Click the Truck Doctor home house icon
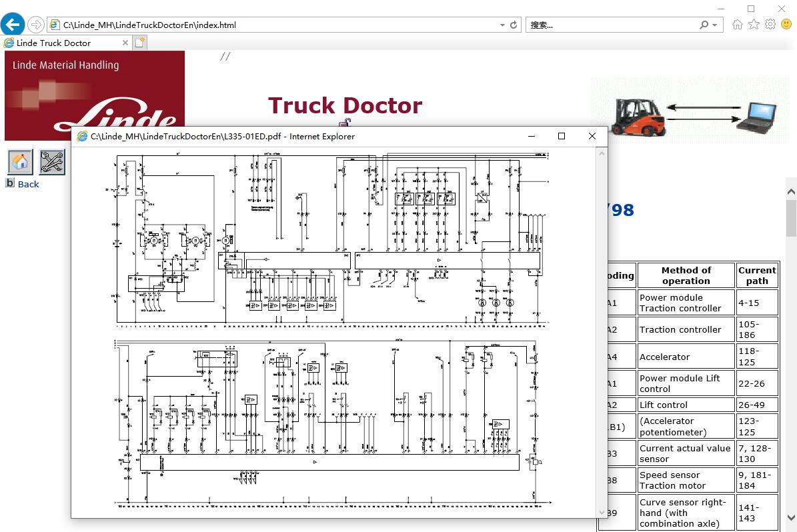Screen dimensions: 797x532 pos(20,162)
